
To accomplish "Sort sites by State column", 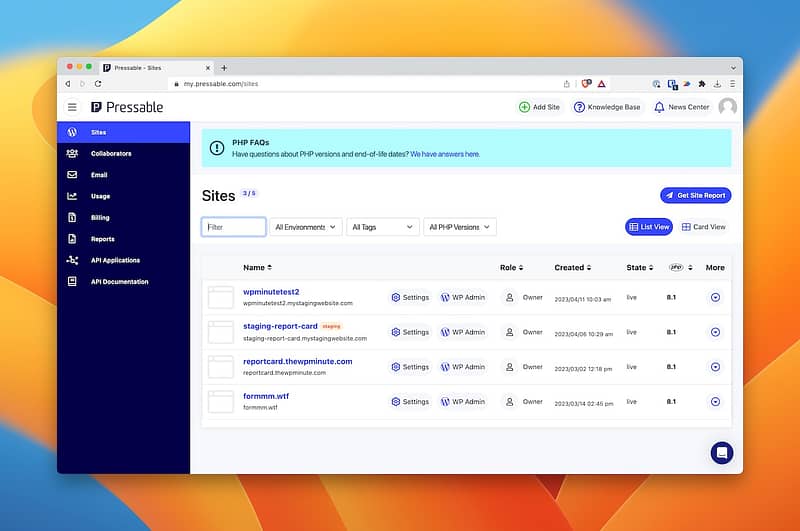I will coord(639,267).
